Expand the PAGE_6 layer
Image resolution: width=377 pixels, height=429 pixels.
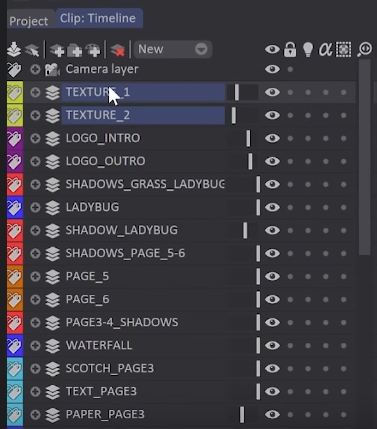tap(35, 299)
